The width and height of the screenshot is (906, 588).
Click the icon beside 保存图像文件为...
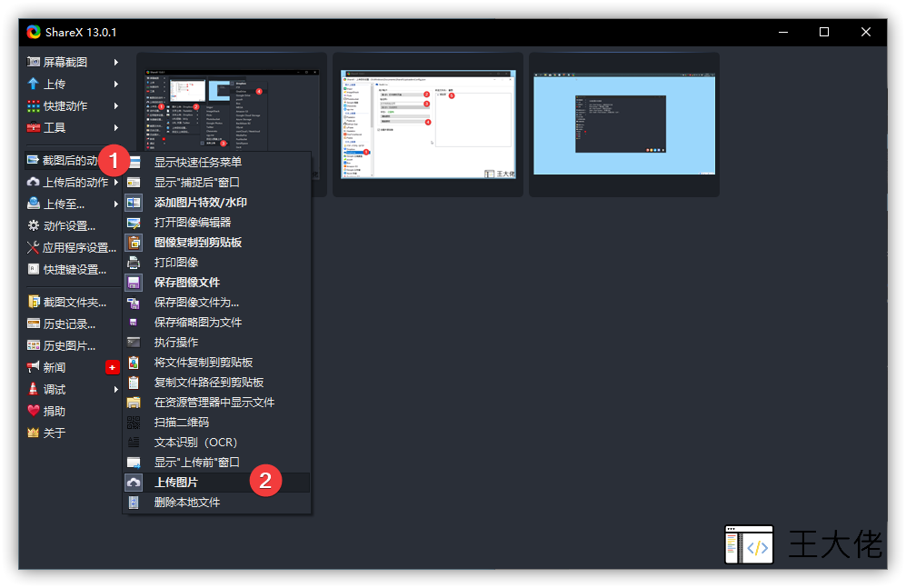pos(134,303)
